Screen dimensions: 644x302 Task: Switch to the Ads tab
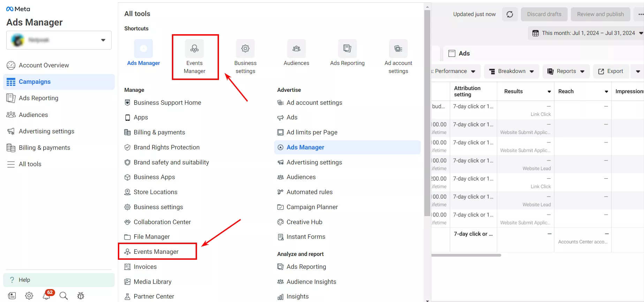tap(459, 53)
